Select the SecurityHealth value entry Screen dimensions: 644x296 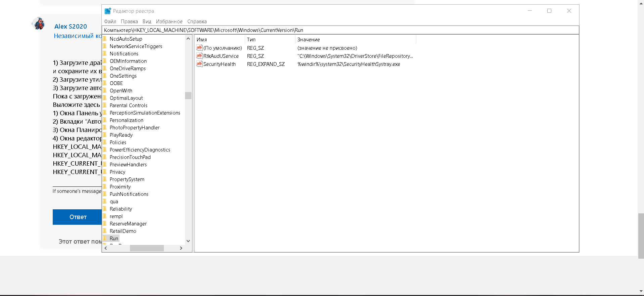pyautogui.click(x=220, y=64)
